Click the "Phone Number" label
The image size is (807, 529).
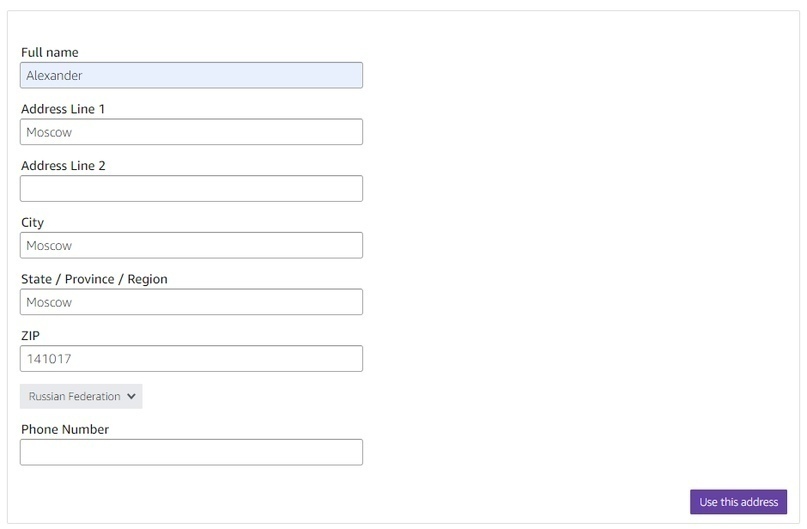point(65,429)
